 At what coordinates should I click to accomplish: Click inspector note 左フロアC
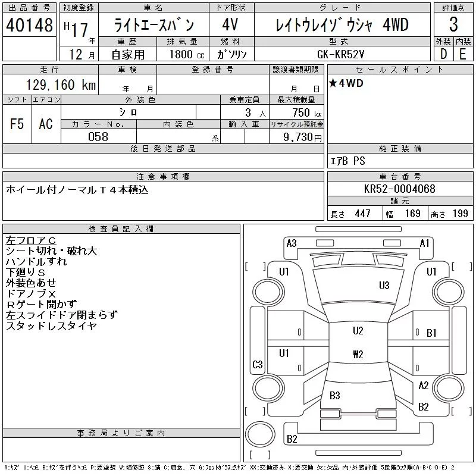31,240
